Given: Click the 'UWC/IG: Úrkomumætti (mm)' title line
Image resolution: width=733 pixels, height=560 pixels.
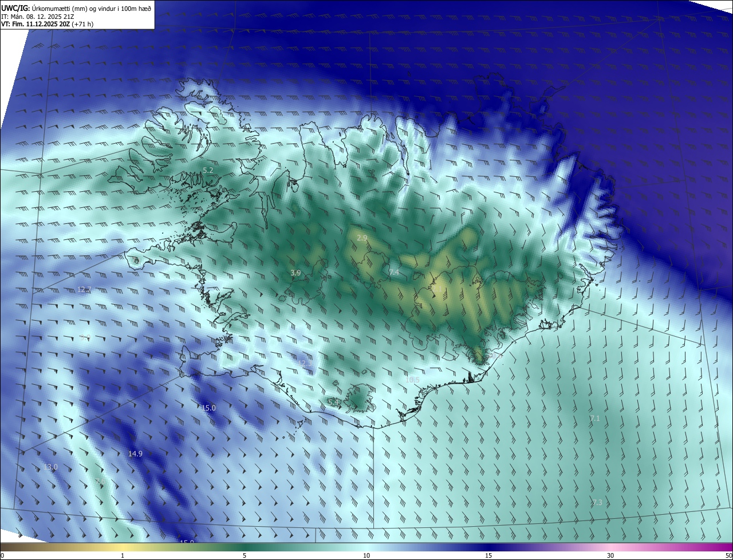Looking at the screenshot, I should click(76, 7).
